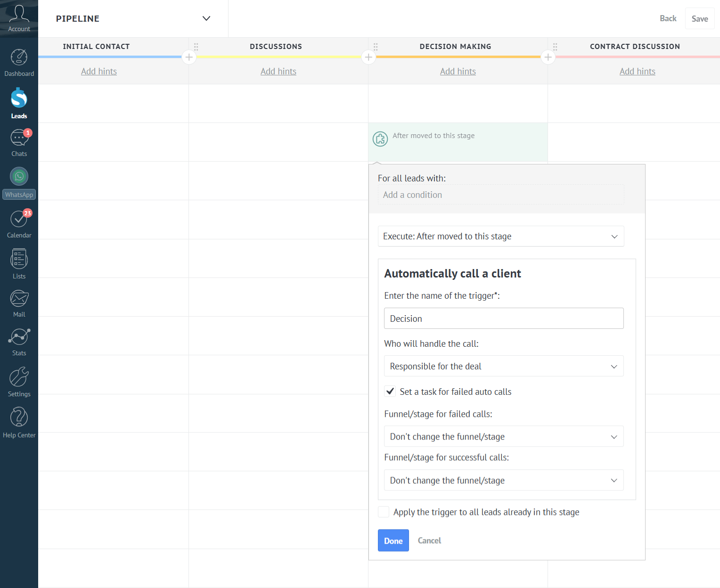
Task: Expand Funnel/stage for failed calls dropdown
Action: coord(503,436)
